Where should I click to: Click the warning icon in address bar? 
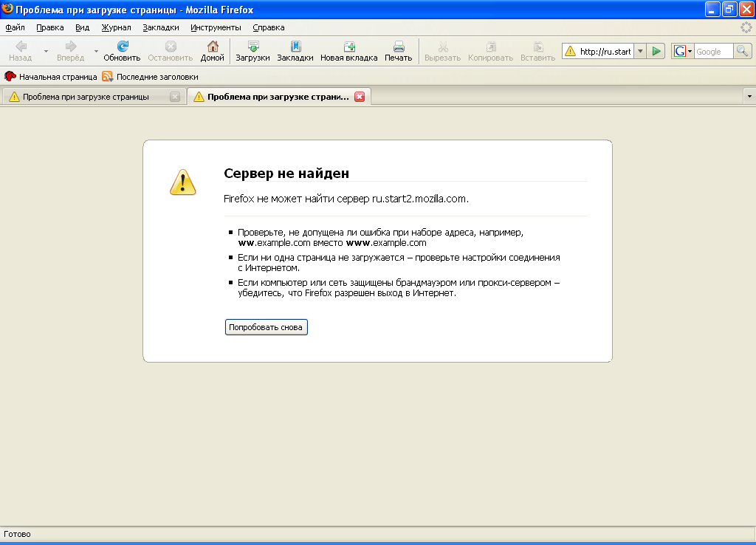pos(571,51)
